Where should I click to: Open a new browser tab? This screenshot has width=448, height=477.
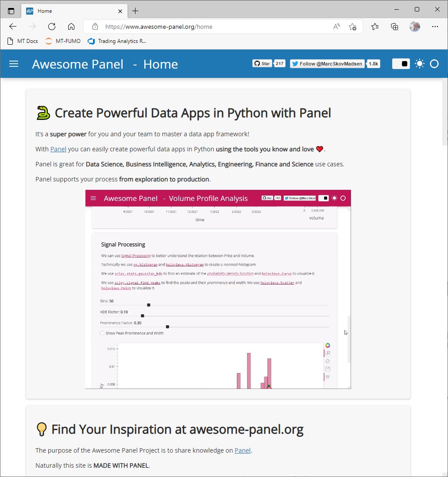point(135,11)
